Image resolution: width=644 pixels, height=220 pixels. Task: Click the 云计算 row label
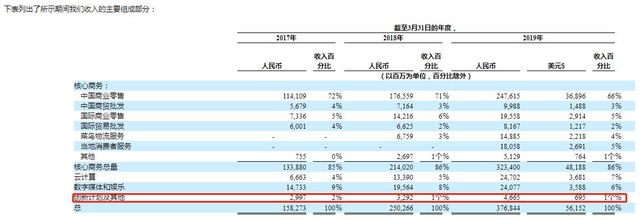[x=84, y=177]
